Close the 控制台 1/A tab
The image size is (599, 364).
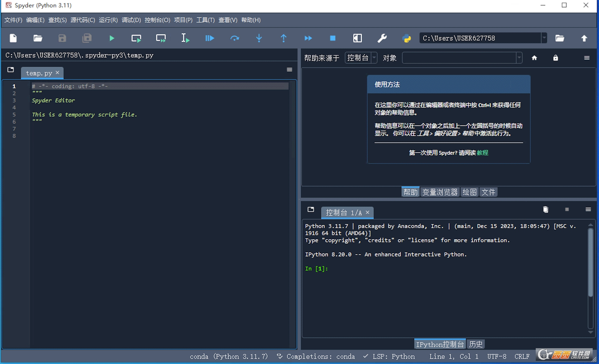[367, 212]
